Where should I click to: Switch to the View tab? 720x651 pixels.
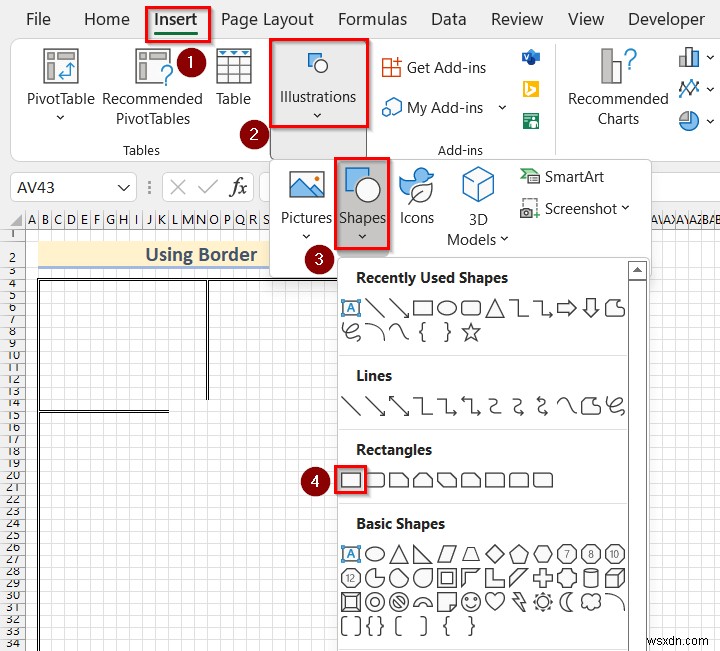[585, 19]
